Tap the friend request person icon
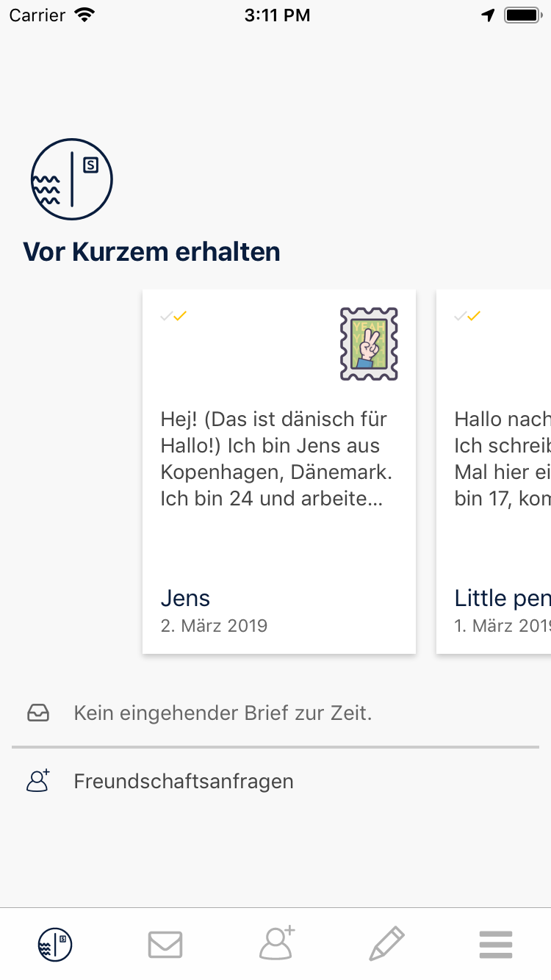Image resolution: width=551 pixels, height=980 pixels. 38,780
